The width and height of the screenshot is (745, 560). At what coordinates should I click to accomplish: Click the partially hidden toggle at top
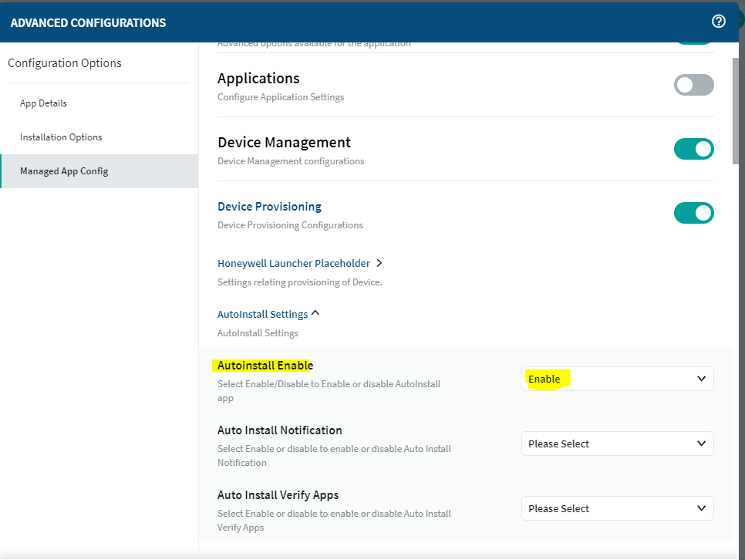pyautogui.click(x=693, y=44)
